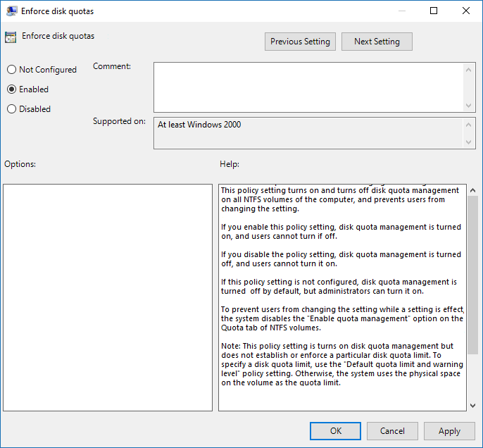483x448 pixels.
Task: Click 'If you disable the policy setting' text
Action: [341, 259]
